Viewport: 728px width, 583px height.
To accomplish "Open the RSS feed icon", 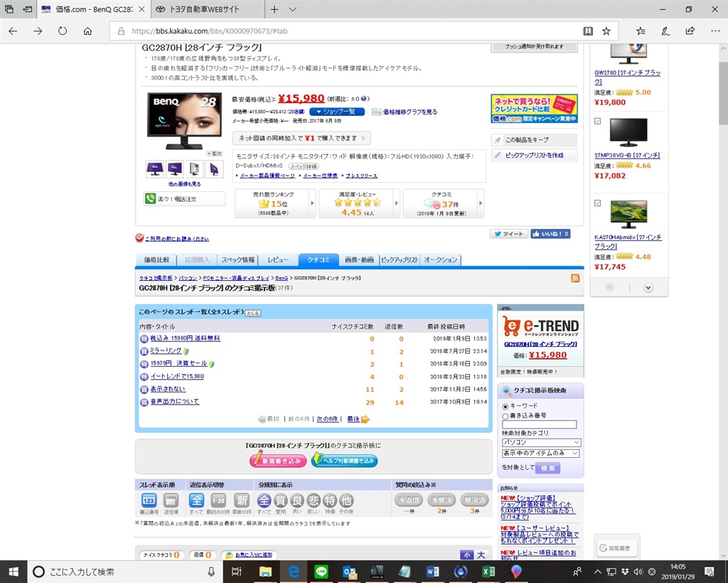I will pos(574,278).
